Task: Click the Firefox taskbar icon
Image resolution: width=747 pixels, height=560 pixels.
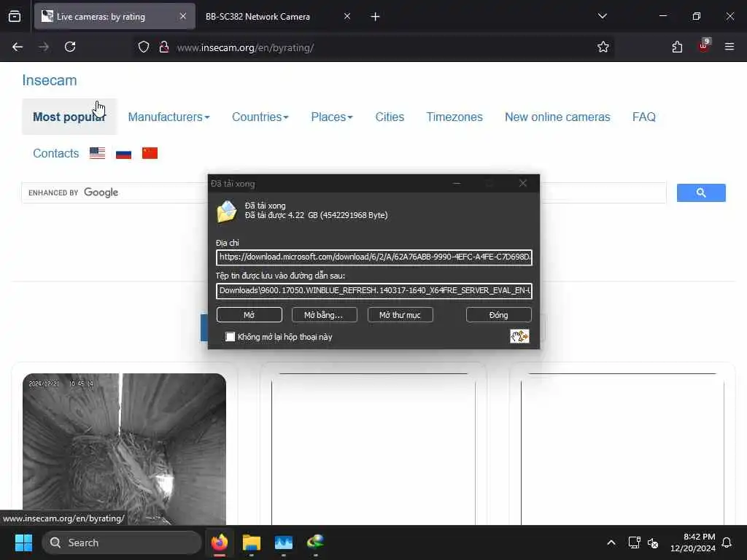Action: coord(220,542)
